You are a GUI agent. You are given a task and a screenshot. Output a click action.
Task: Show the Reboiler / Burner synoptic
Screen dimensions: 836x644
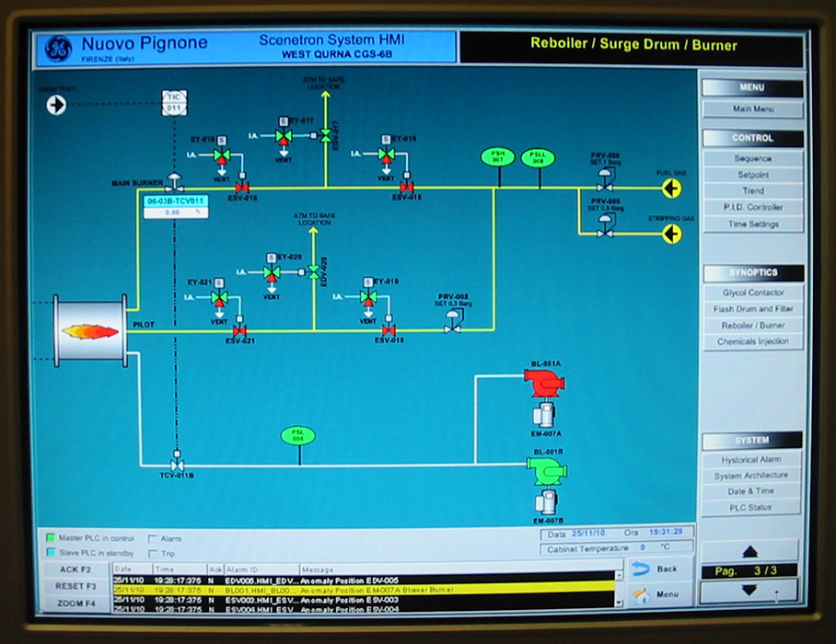click(753, 325)
